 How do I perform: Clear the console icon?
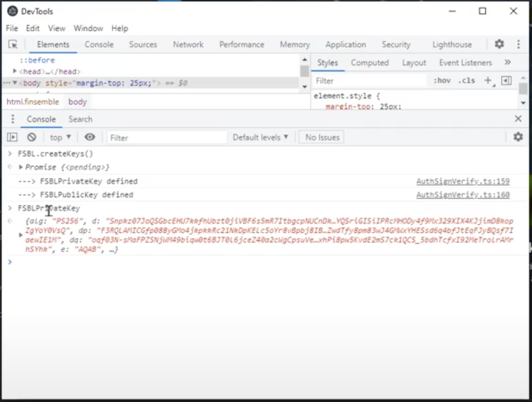(x=32, y=137)
